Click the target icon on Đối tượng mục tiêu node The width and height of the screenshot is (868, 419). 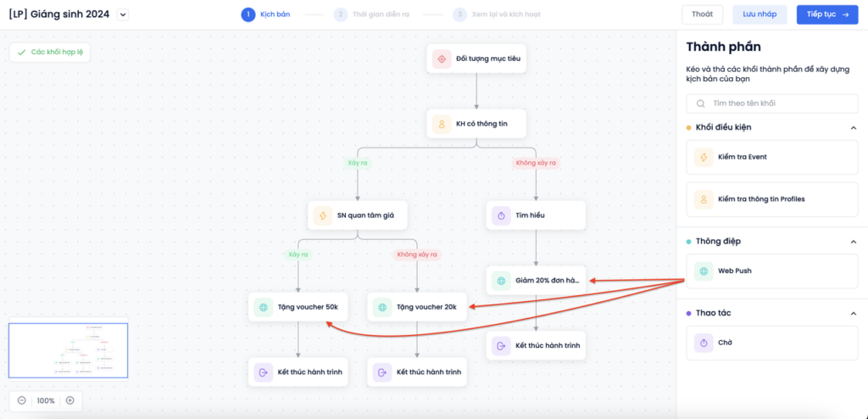442,59
